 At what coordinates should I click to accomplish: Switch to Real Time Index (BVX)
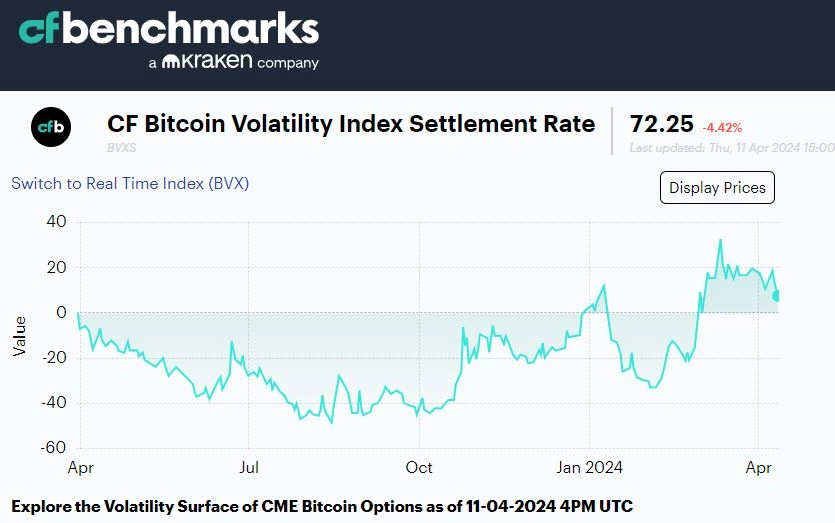[130, 183]
